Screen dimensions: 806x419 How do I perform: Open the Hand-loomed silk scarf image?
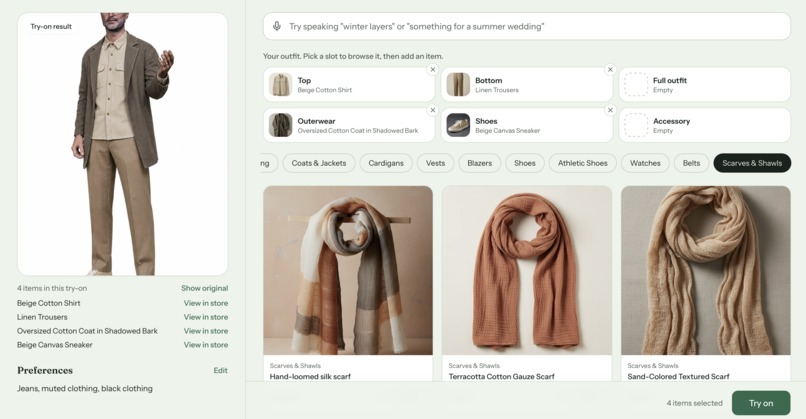348,270
